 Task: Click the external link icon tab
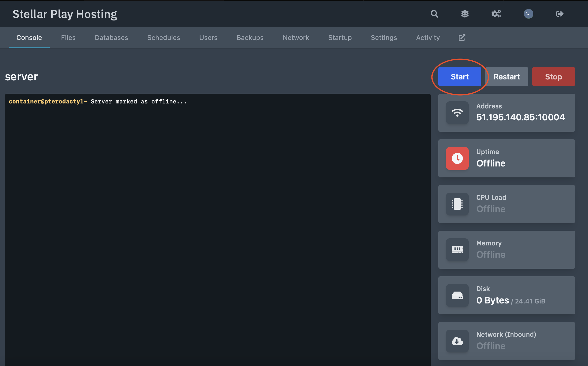(x=462, y=38)
